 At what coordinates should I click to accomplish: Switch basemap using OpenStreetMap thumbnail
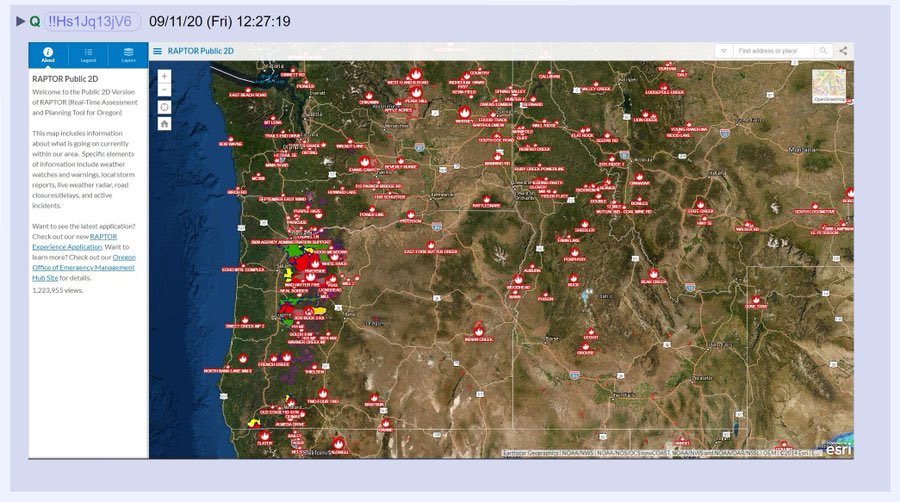click(829, 86)
